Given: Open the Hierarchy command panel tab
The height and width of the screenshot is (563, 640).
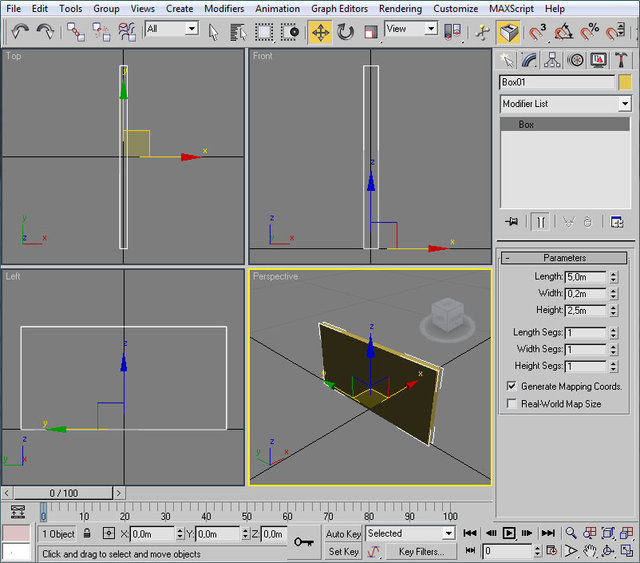Looking at the screenshot, I should tap(553, 60).
